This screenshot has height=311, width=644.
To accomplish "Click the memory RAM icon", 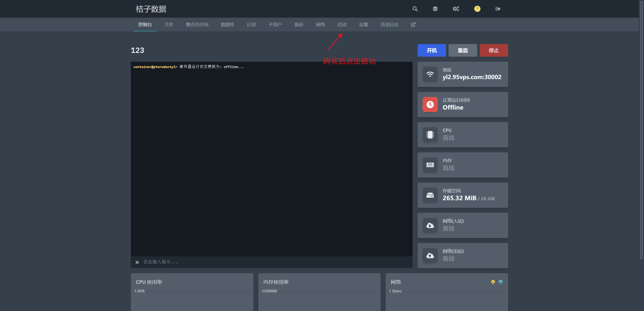I will 430,165.
